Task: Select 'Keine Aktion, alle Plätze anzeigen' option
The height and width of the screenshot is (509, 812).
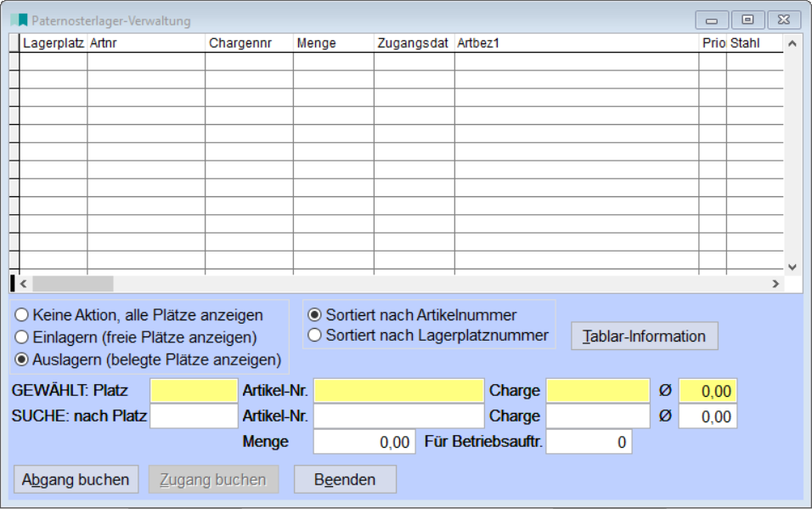Action: [22, 315]
